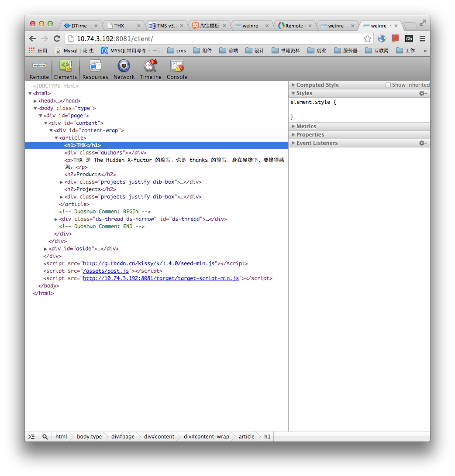Select div#page in the breadcrumb
The height and width of the screenshot is (476, 455).
pyautogui.click(x=123, y=437)
